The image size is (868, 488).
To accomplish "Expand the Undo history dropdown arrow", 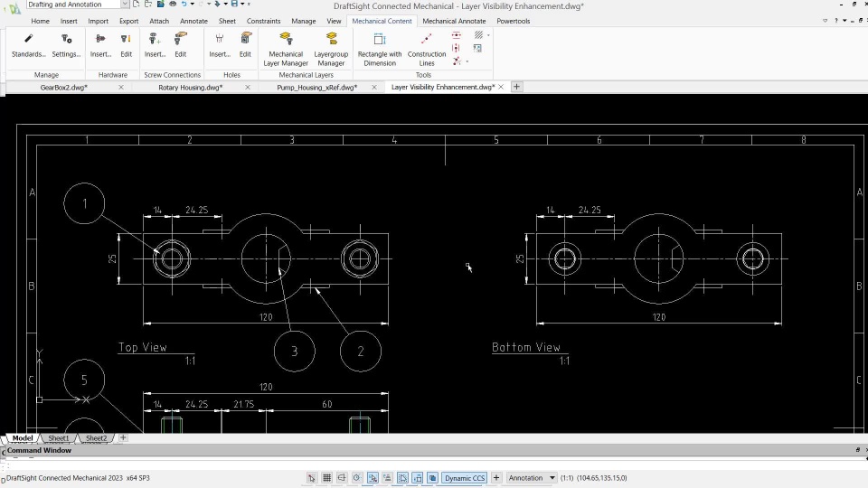I will point(192,4).
